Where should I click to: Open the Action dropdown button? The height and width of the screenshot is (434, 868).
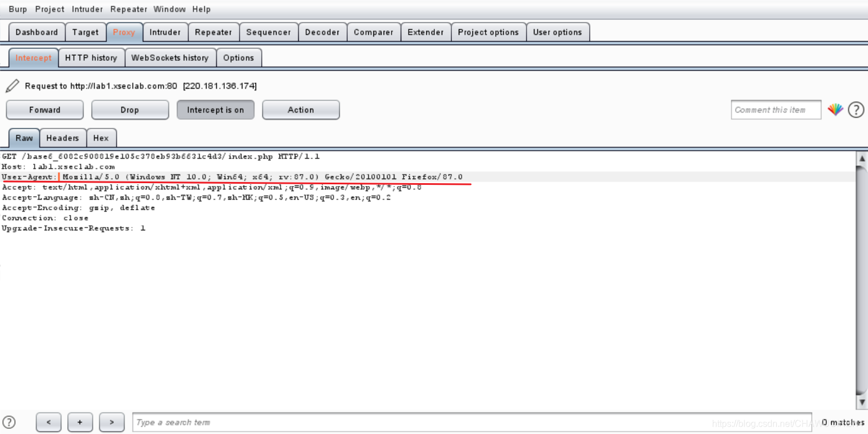(301, 110)
